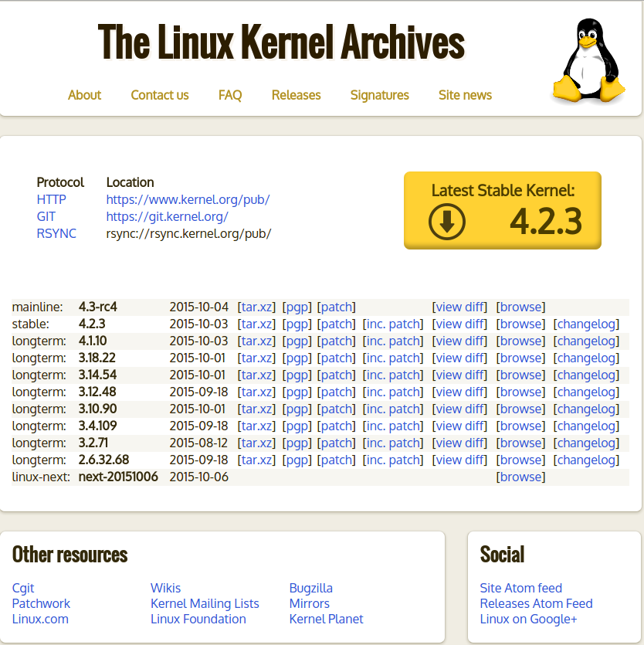Open the Releases menu item

(296, 95)
